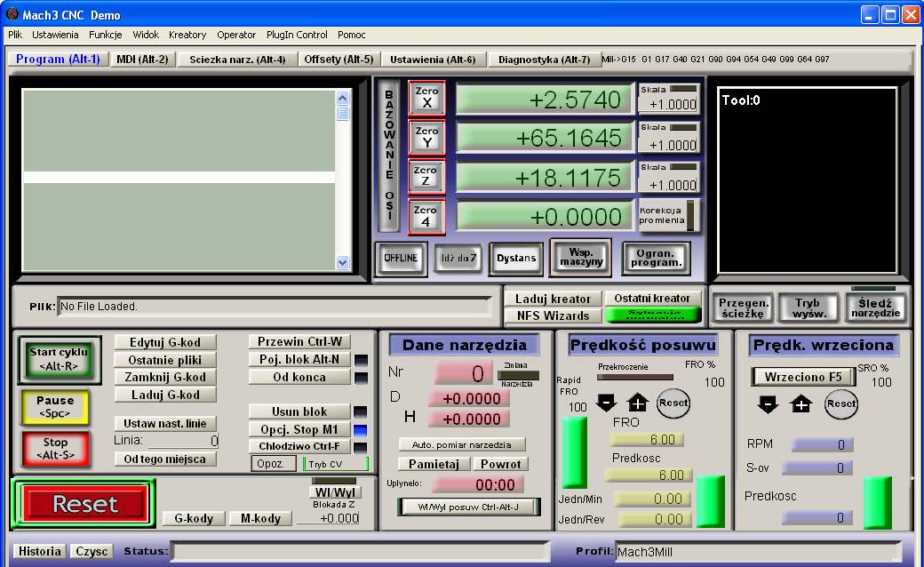Toggle Od konca reverse run
Image resolution: width=924 pixels, height=567 pixels.
pyautogui.click(x=299, y=377)
